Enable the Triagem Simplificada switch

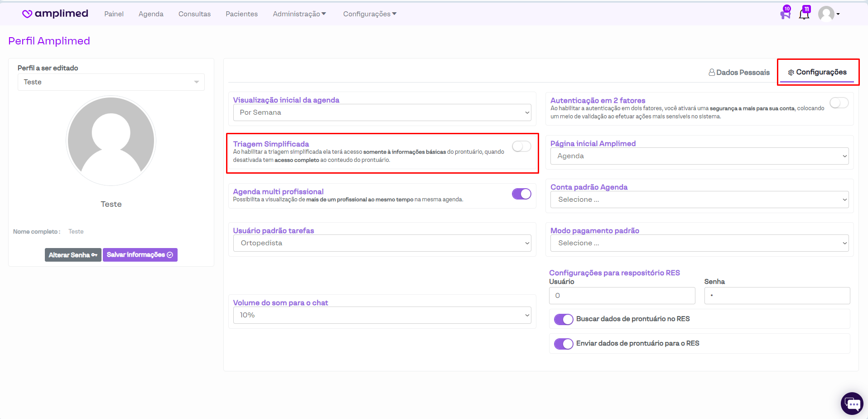521,146
